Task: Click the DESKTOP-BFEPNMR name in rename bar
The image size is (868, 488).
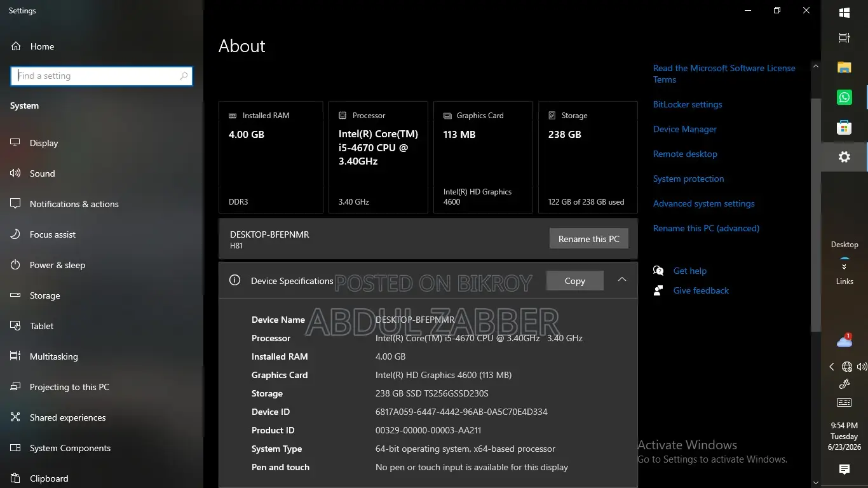Action: tap(269, 234)
